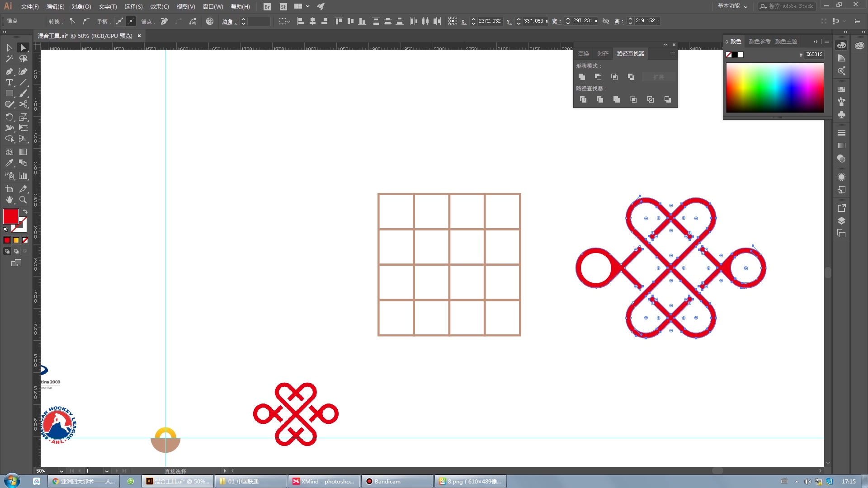Image resolution: width=868 pixels, height=488 pixels.
Task: Swap fill and stroke colors in toolbar
Action: 25,211
